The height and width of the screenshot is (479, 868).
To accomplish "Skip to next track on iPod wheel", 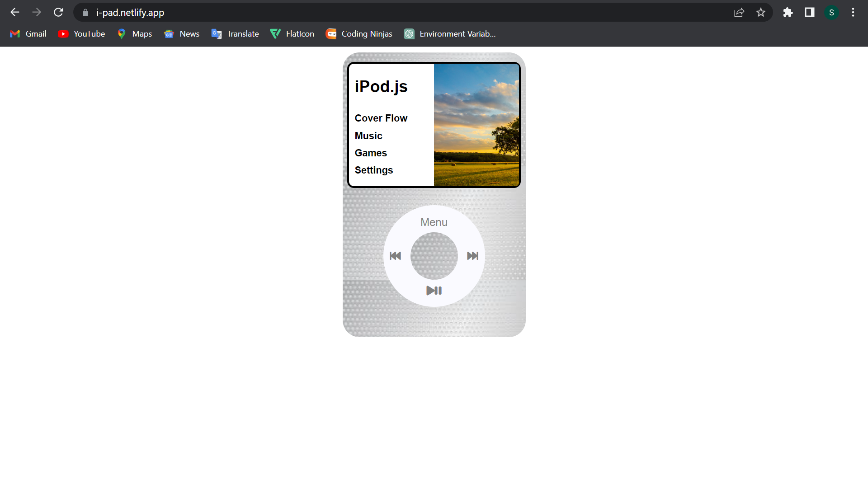I will click(472, 256).
